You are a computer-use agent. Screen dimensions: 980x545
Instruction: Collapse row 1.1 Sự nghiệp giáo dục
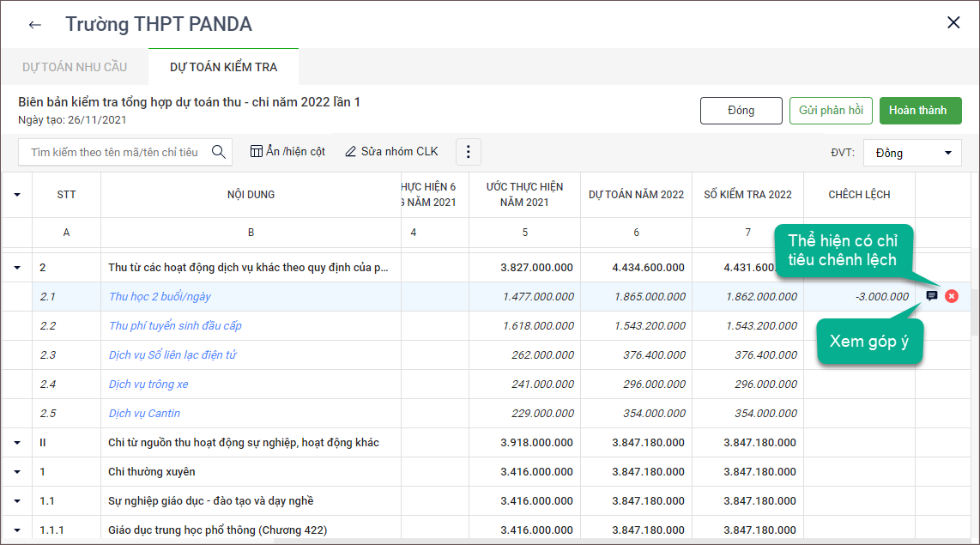[17, 501]
